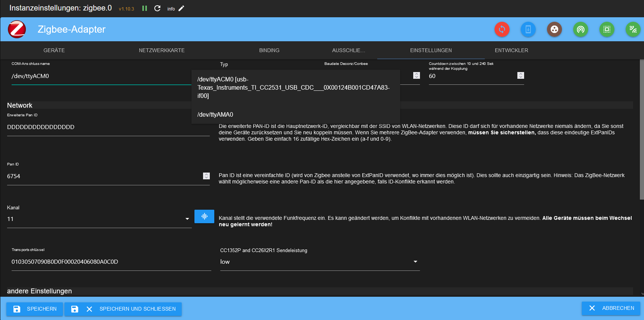The width and height of the screenshot is (644, 320).
Task: Adjust Baudrate stepper arrows
Action: coord(417,75)
